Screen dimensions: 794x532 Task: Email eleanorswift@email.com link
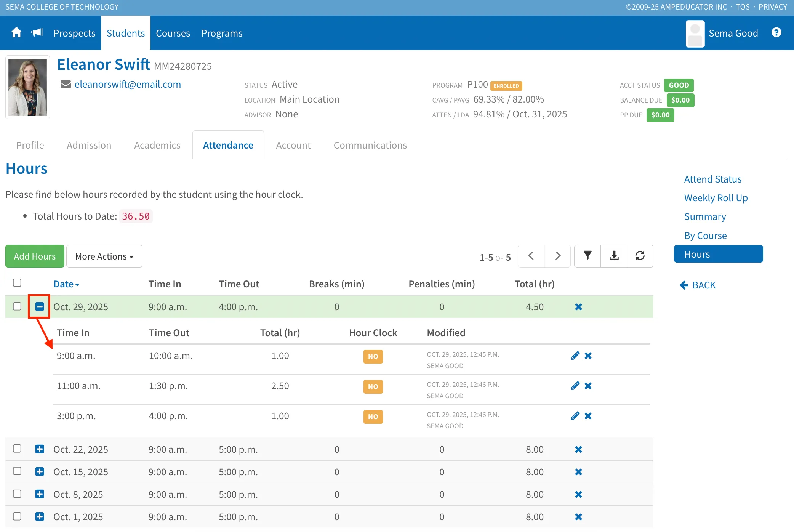(128, 84)
